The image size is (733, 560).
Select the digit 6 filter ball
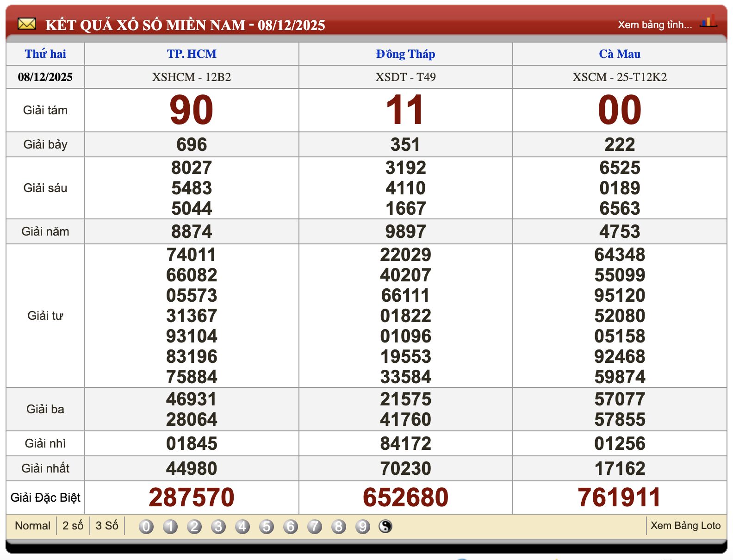click(291, 526)
